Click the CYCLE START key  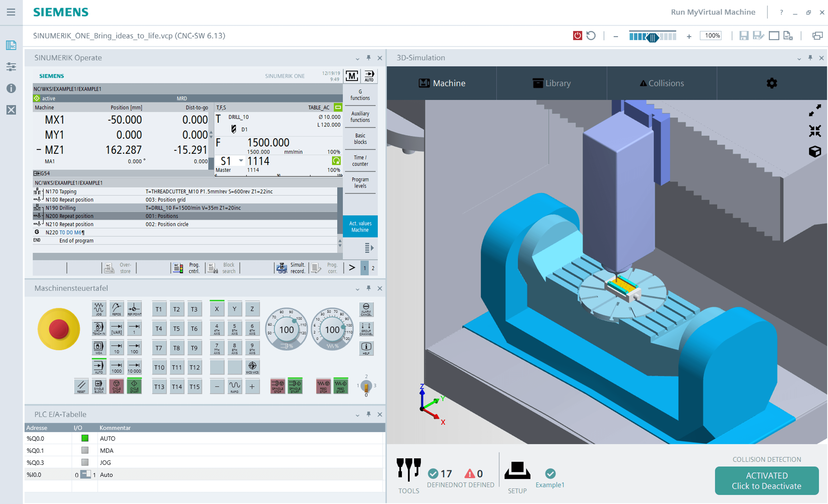point(134,386)
